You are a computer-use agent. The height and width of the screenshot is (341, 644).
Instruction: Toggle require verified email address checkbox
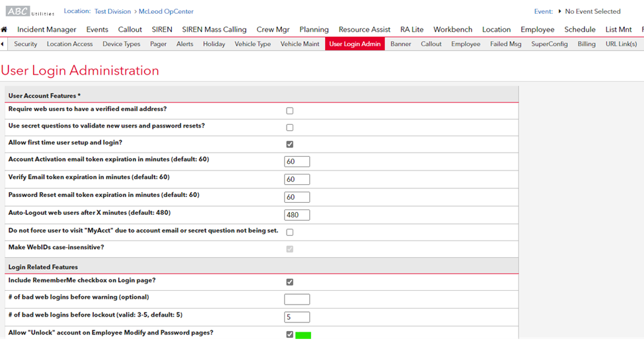coord(289,111)
